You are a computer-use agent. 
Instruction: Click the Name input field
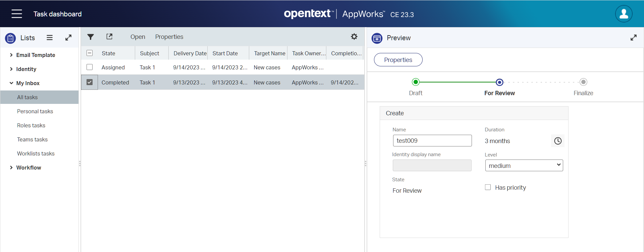(x=432, y=141)
